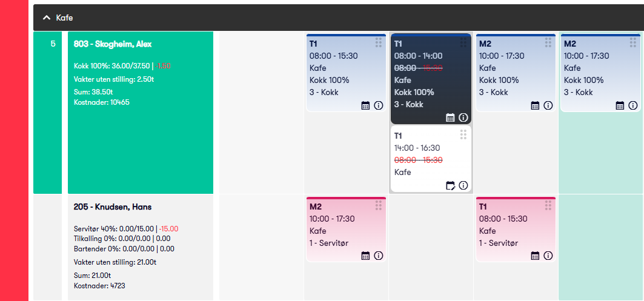The width and height of the screenshot is (644, 301).
Task: Select employee 205 - Knudsen, Hans
Action: click(113, 207)
